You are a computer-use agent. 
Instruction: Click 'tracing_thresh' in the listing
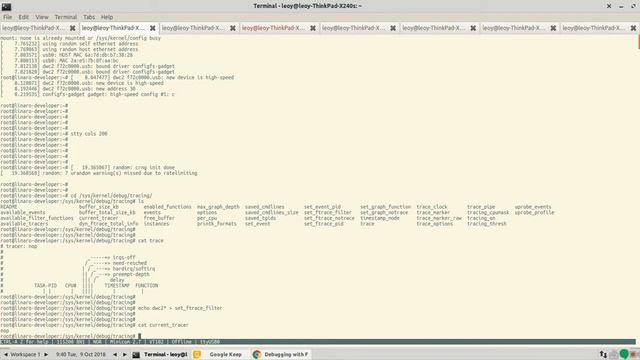pyautogui.click(x=487, y=224)
